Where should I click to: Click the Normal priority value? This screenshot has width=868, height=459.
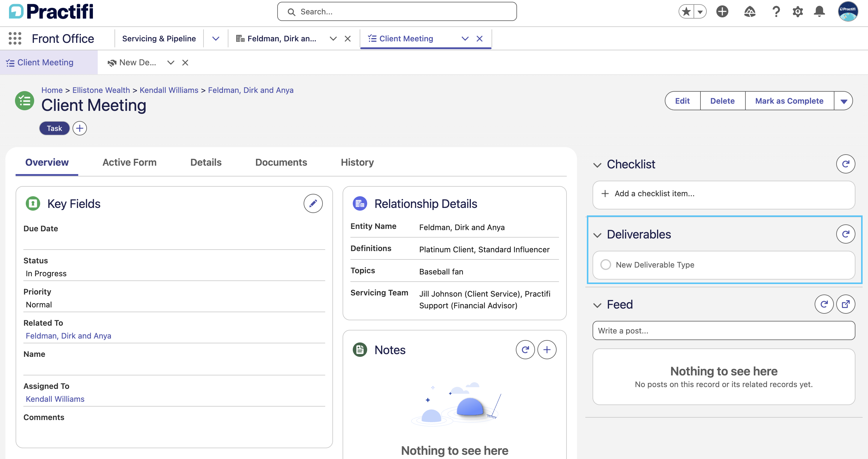point(39,304)
